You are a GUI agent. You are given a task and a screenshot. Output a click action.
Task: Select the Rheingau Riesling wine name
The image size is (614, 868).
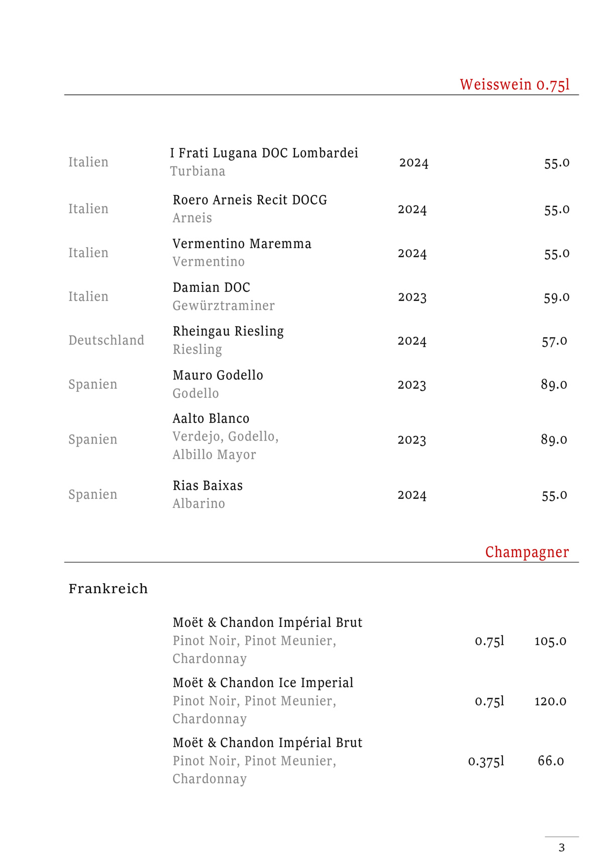[228, 331]
